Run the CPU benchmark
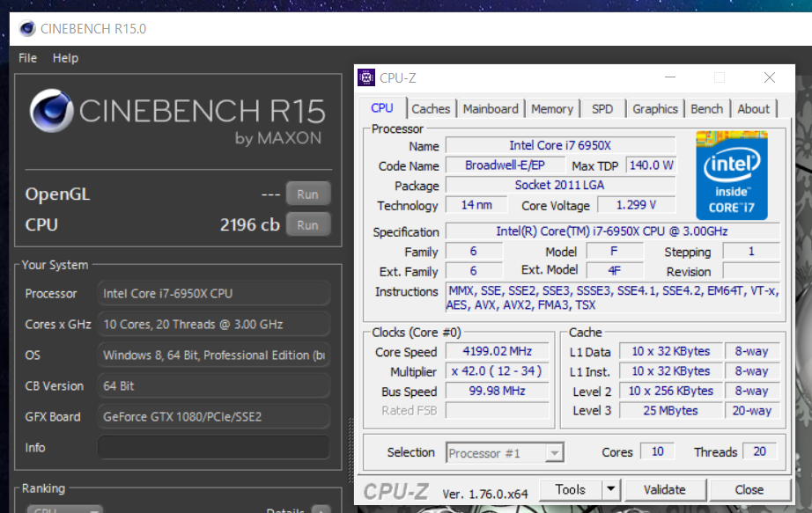Image resolution: width=812 pixels, height=513 pixels. (307, 224)
